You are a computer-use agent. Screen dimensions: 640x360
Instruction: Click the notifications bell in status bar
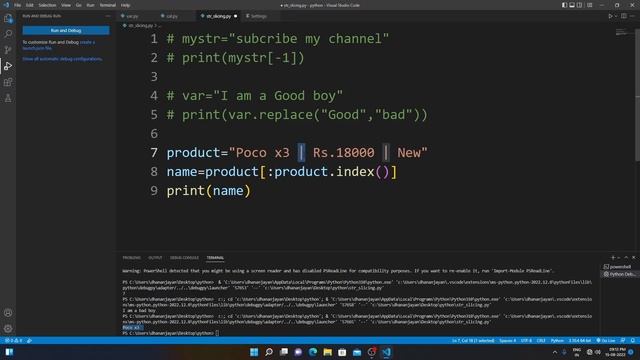pos(633,340)
